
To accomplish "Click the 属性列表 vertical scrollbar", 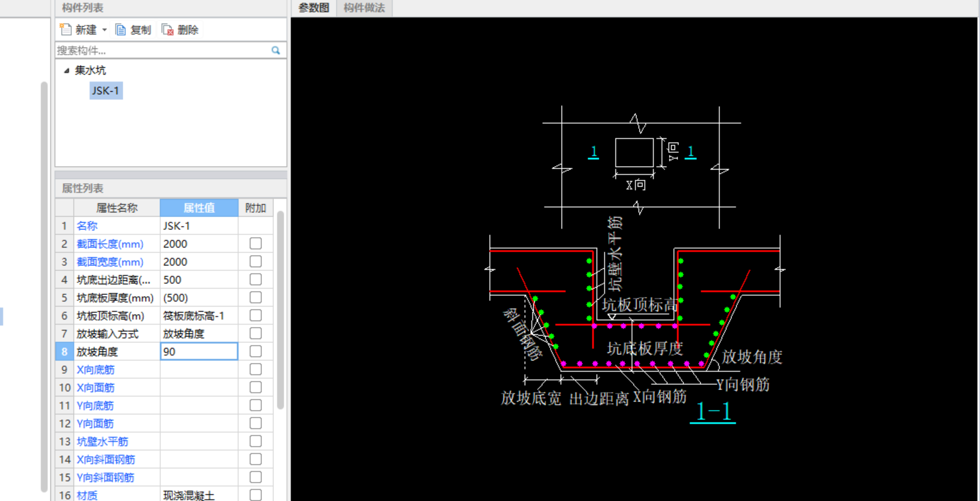I will 280,310.
